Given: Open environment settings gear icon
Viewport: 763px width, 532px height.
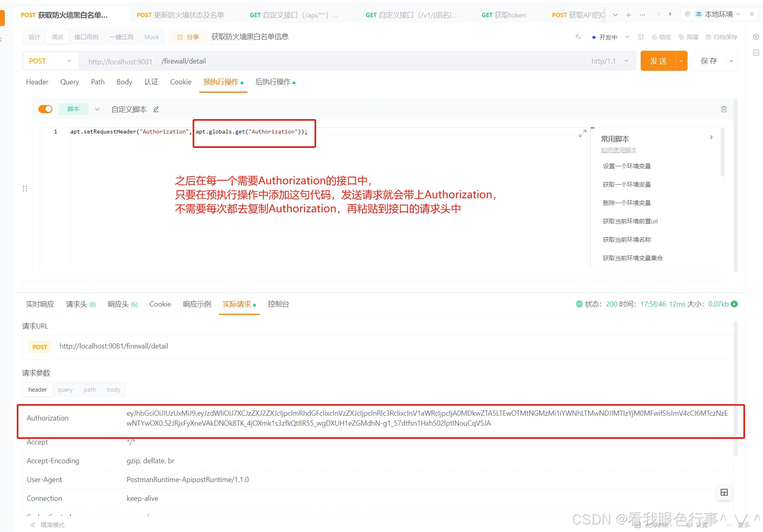Looking at the screenshot, I should pos(687,13).
